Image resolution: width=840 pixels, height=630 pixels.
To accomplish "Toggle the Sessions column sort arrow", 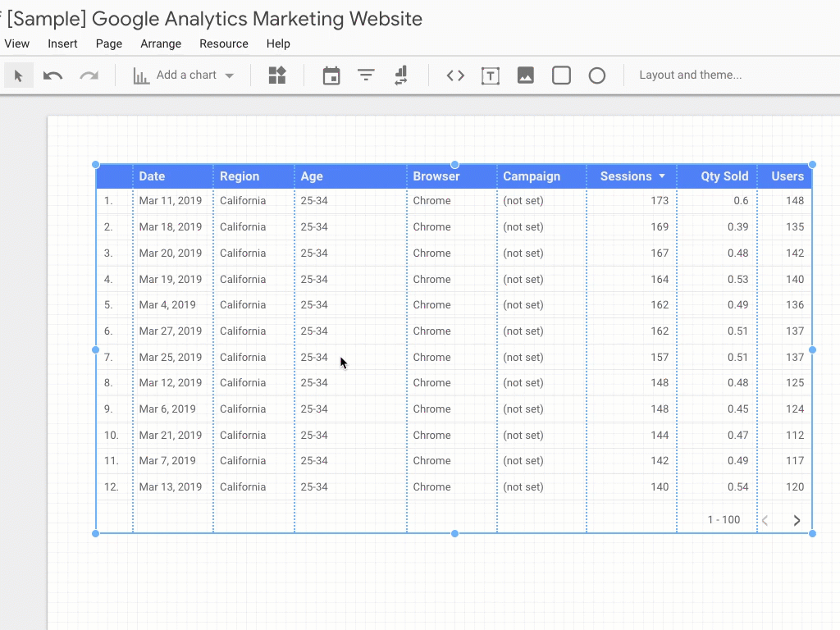I will pyautogui.click(x=662, y=176).
